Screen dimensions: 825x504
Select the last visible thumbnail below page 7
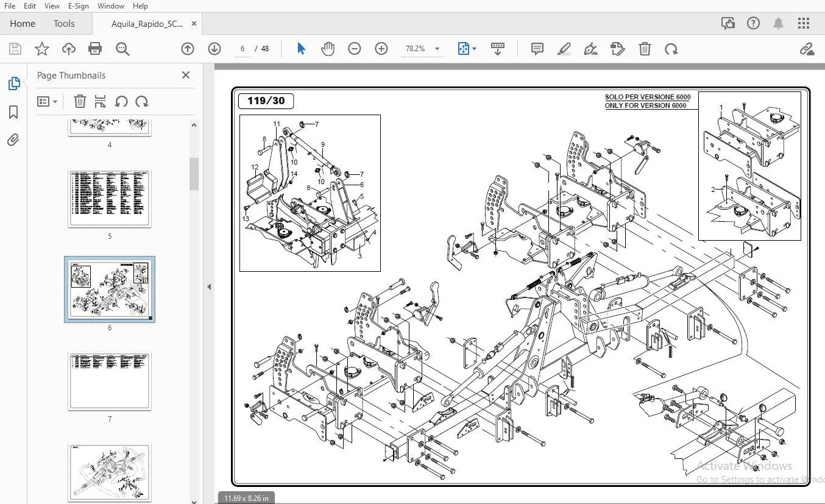(110, 472)
